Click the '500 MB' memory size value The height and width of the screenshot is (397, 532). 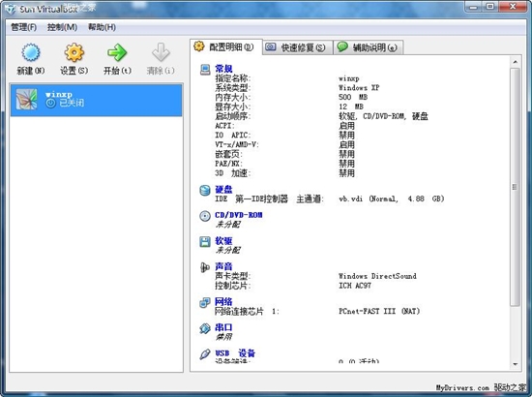coord(353,97)
